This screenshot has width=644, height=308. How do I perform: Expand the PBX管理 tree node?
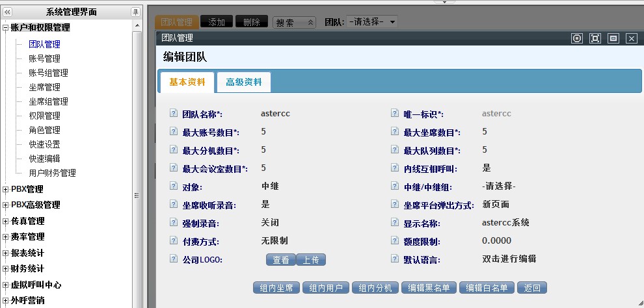pyautogui.click(x=6, y=190)
